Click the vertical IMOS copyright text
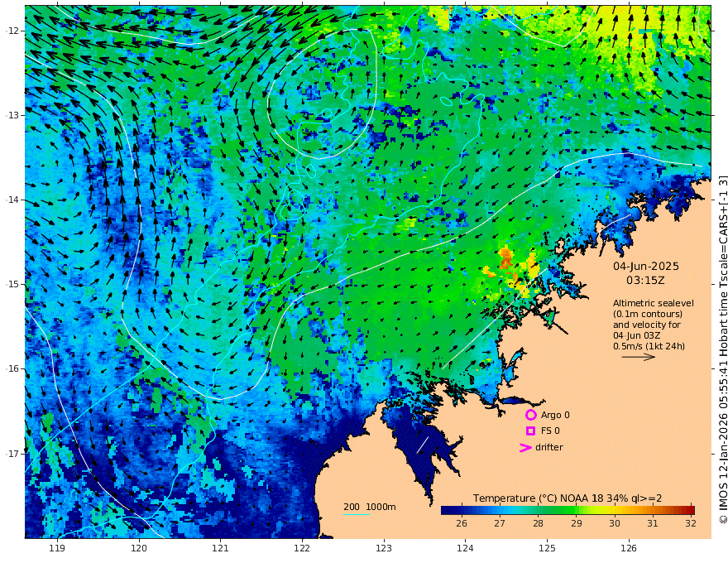 (x=722, y=349)
